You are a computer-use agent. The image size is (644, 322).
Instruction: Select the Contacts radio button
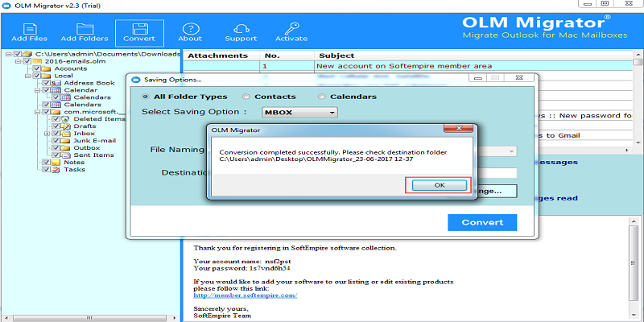click(x=246, y=97)
